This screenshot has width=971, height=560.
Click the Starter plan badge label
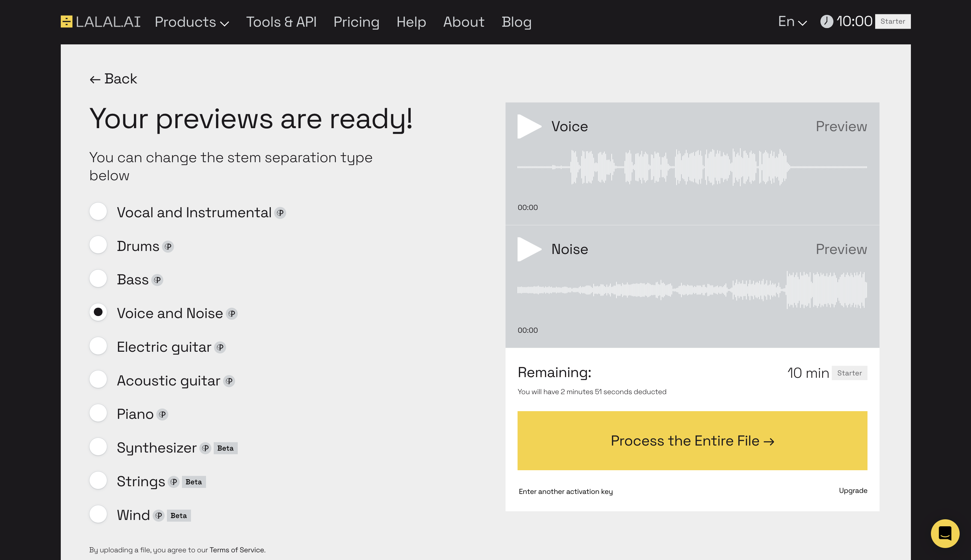tap(892, 21)
